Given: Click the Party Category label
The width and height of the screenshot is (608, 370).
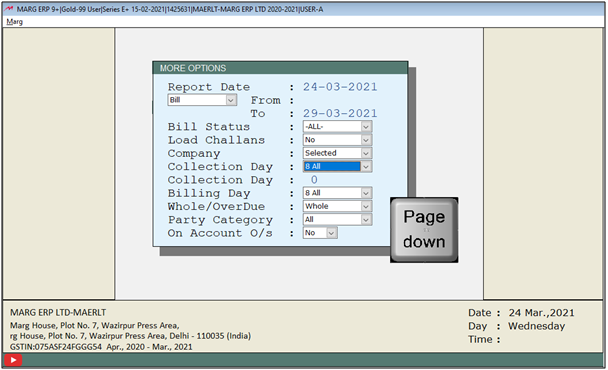Looking at the screenshot, I should tap(220, 220).
